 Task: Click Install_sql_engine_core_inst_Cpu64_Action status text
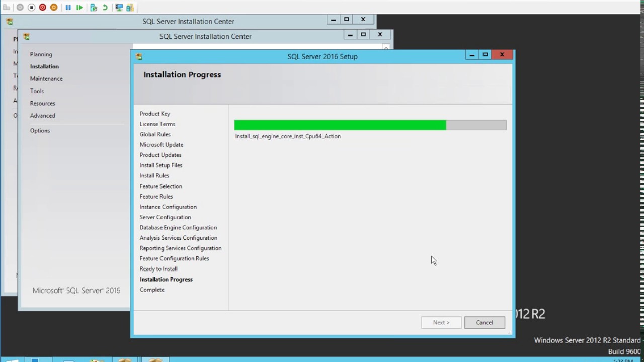click(x=288, y=136)
